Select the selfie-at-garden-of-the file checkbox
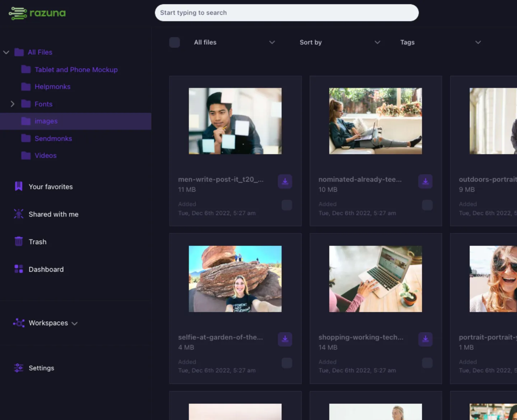This screenshot has height=420, width=517. click(287, 363)
